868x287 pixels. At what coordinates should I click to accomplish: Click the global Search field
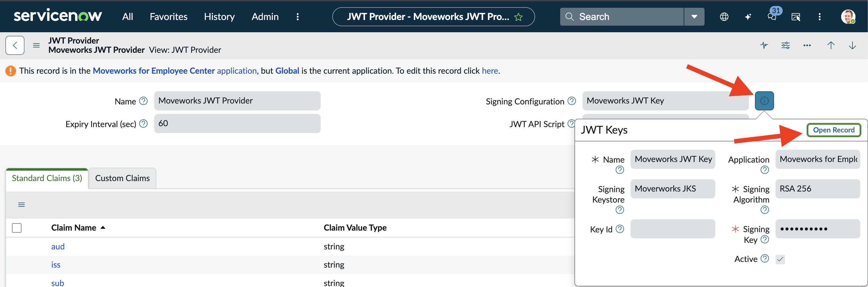(x=622, y=16)
